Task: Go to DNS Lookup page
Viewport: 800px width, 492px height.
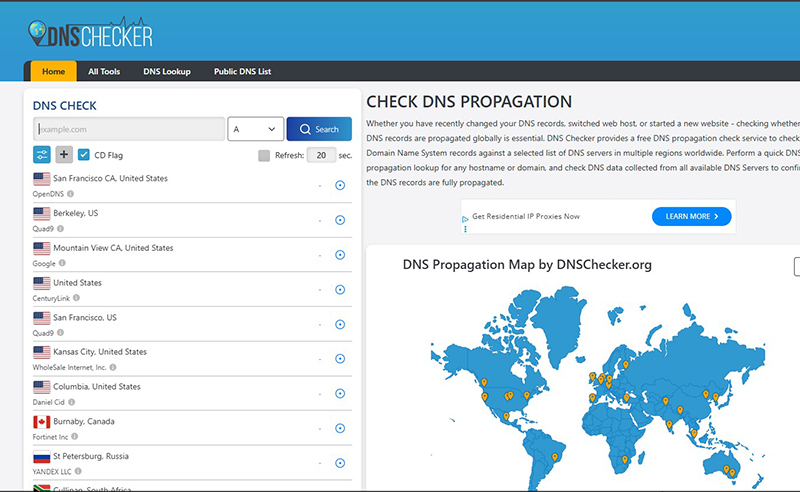Action: click(x=167, y=71)
